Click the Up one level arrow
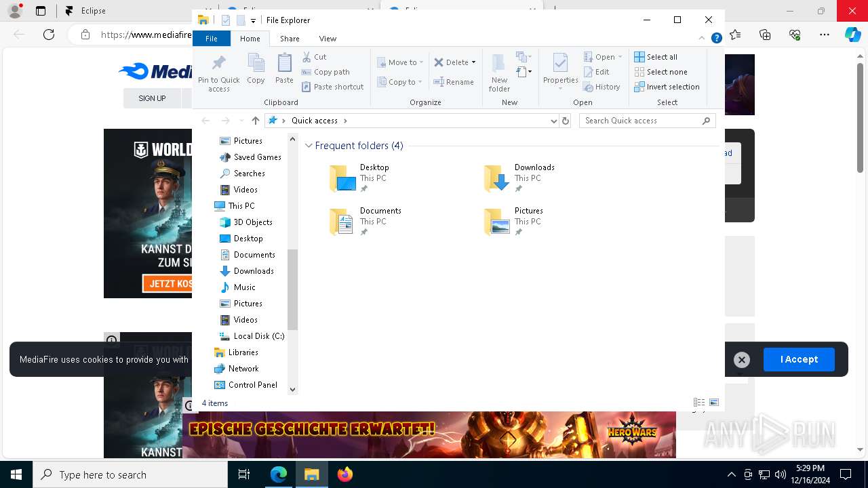Screen dimensions: 868x488 pos(255,121)
